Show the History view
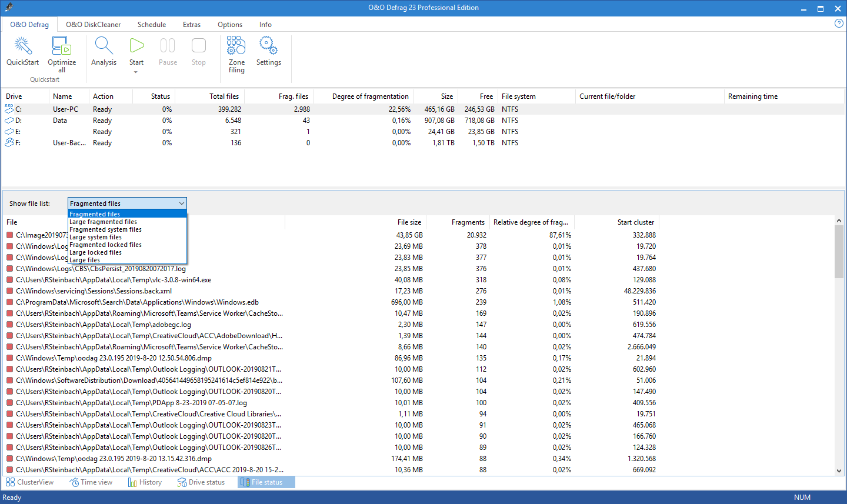 145,482
